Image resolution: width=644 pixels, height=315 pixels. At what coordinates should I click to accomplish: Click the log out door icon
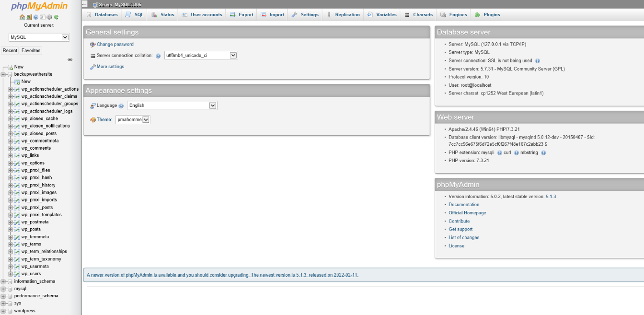pos(29,17)
